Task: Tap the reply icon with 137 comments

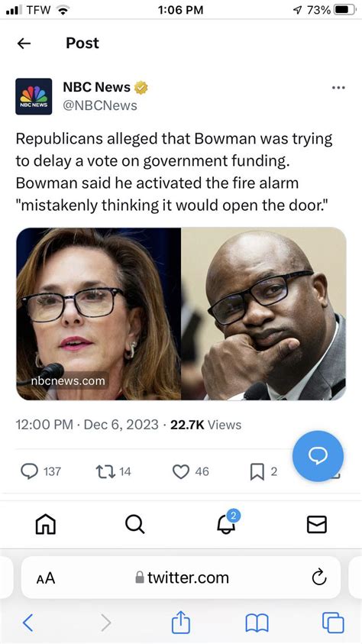Action: [30, 471]
